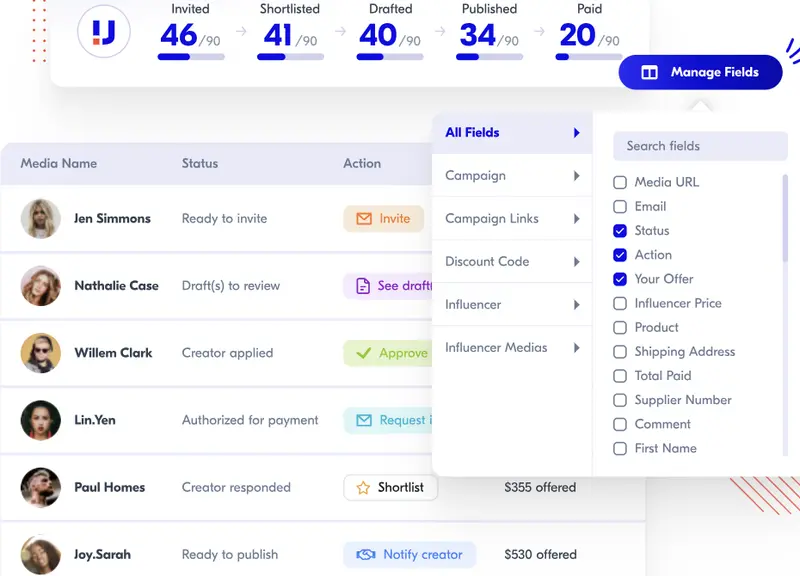
Task: Click the columns icon in Manage Fields
Action: click(650, 73)
